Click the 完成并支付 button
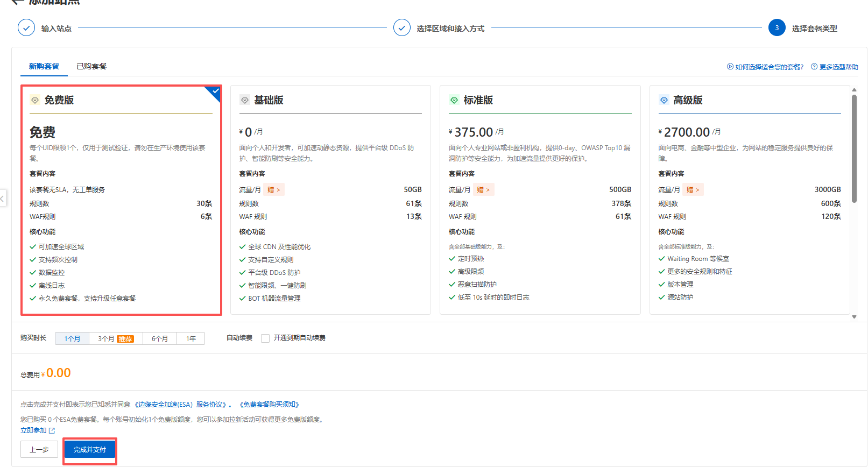This screenshot has height=467, width=868. tap(90, 449)
